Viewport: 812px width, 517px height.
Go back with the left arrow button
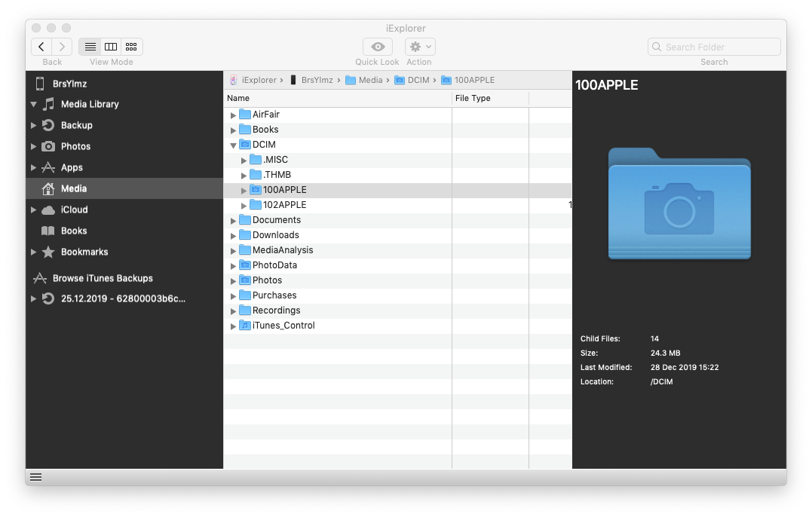click(x=41, y=47)
